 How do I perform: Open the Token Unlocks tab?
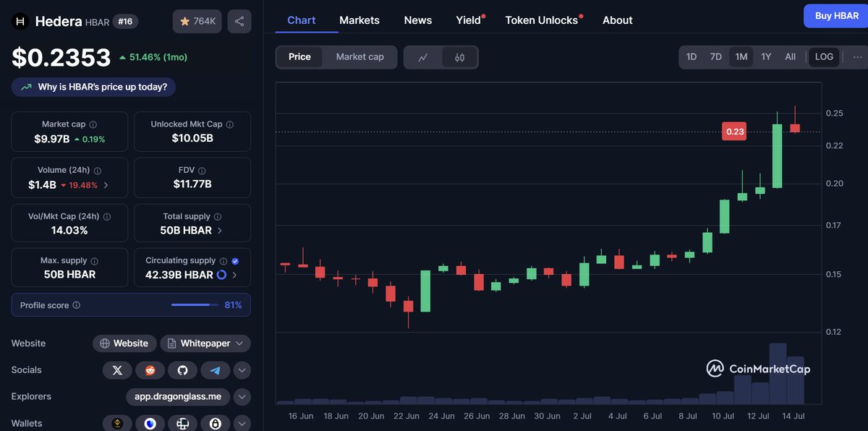pyautogui.click(x=542, y=20)
